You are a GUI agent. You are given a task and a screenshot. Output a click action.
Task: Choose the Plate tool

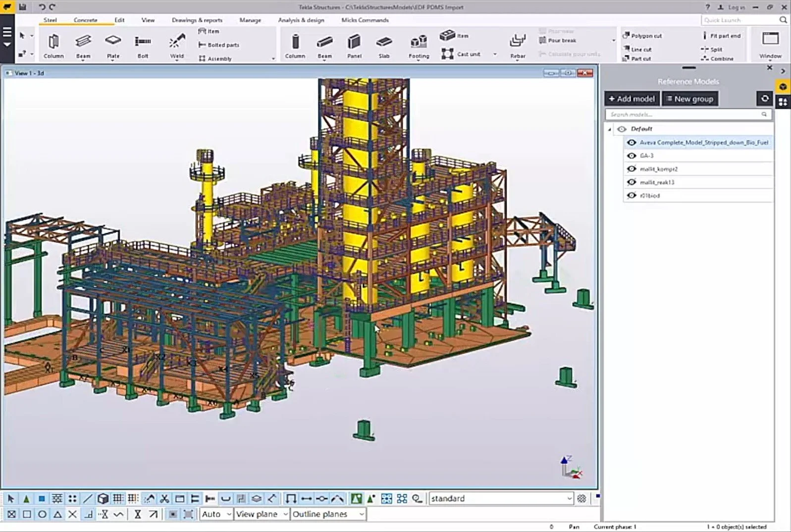click(x=113, y=47)
